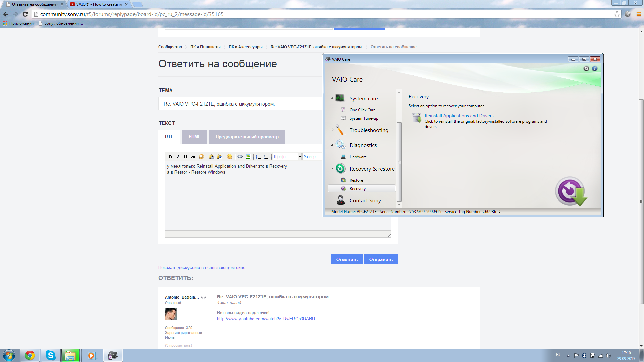Apply strikethrough ABC formatting
644x362 pixels.
click(194, 157)
